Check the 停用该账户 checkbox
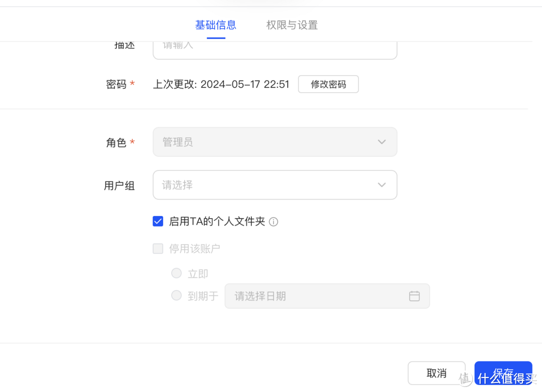The height and width of the screenshot is (392, 542). click(x=158, y=248)
